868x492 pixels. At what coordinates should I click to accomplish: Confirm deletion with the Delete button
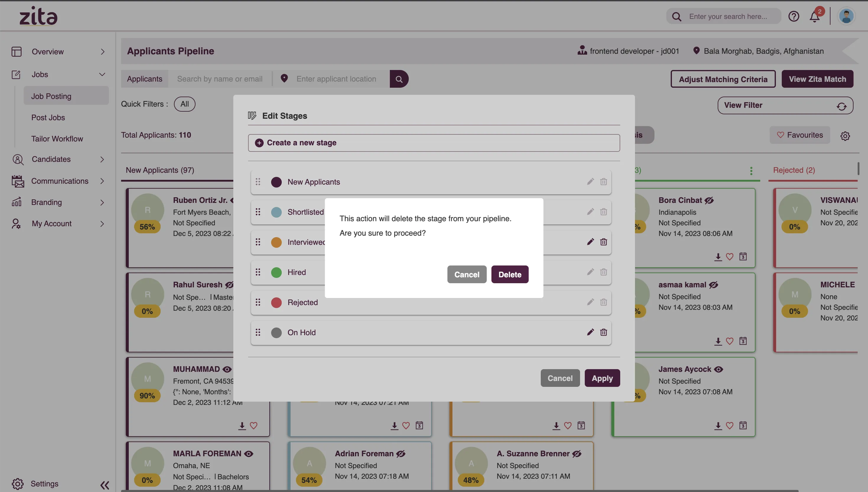click(x=510, y=274)
